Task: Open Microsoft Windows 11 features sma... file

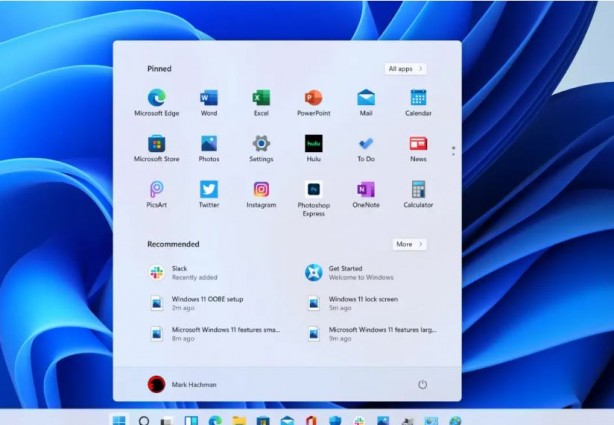Action: (x=214, y=334)
